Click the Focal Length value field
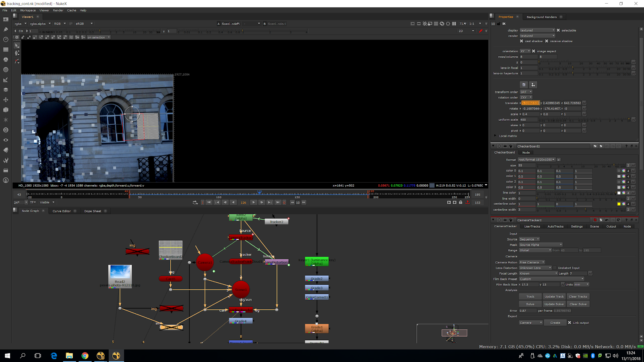Screen dimensions: 644x362 coord(577,274)
